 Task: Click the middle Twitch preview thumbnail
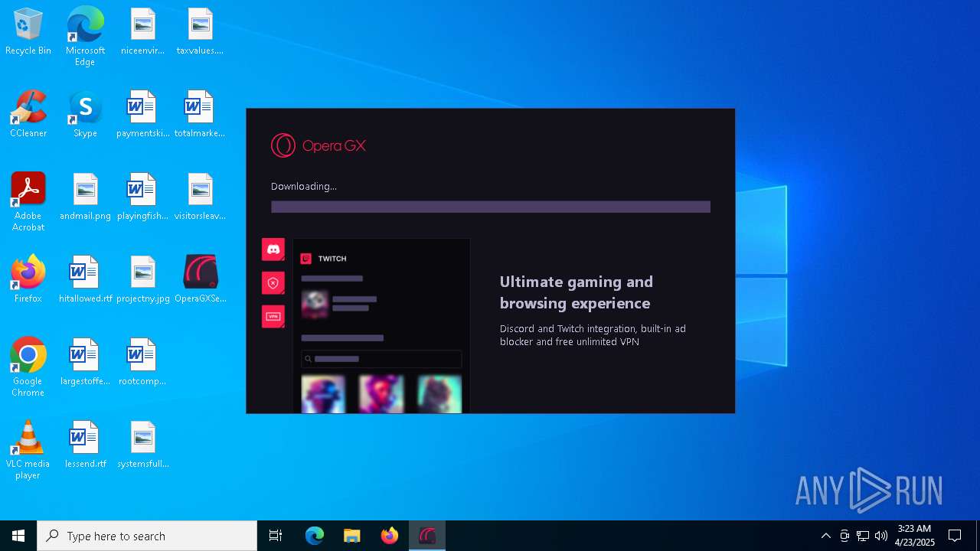(381, 393)
